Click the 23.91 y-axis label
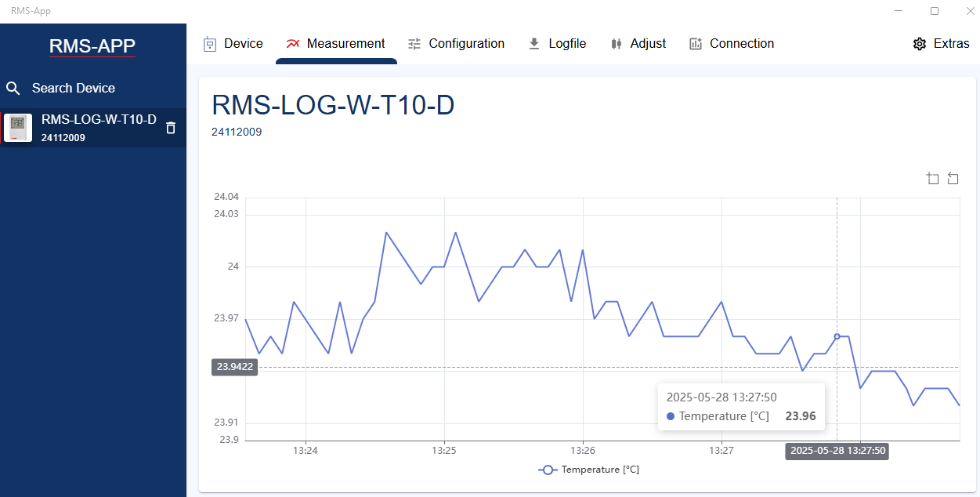 click(x=226, y=423)
